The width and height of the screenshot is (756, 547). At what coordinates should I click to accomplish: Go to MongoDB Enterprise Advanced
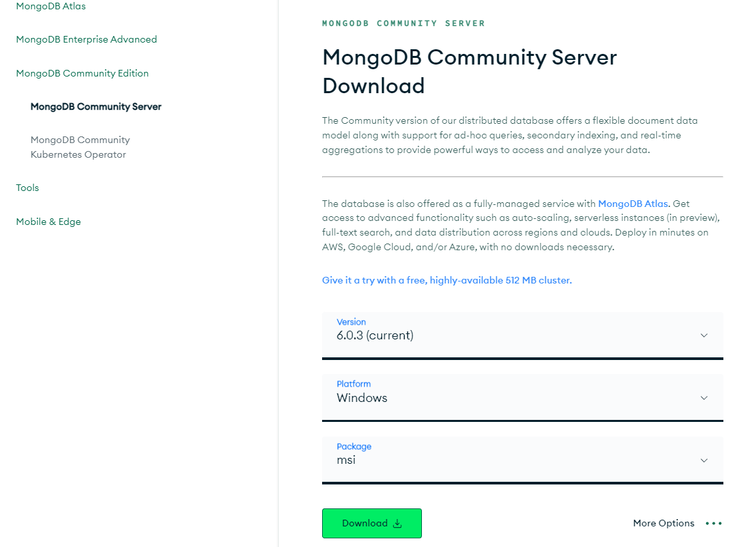click(87, 39)
